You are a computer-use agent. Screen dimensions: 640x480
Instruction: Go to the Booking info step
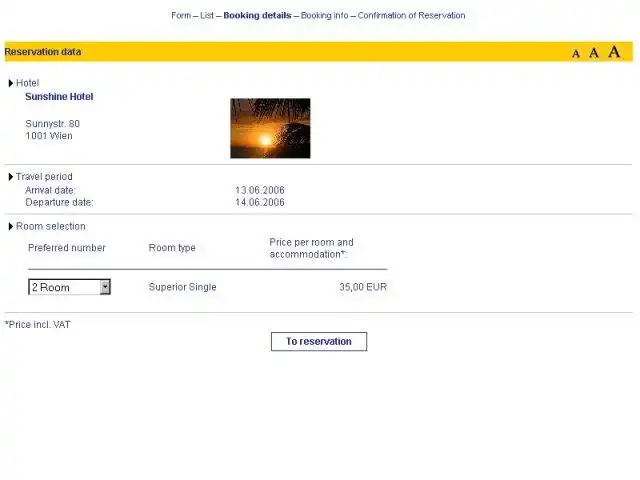pos(324,16)
